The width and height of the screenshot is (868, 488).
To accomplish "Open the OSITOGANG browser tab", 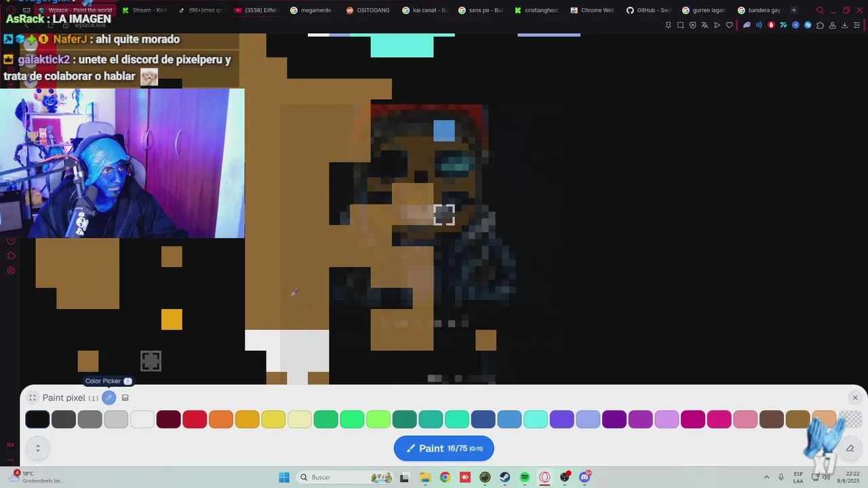I will [x=368, y=10].
